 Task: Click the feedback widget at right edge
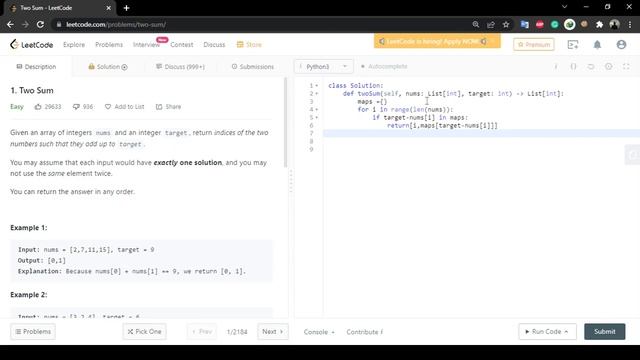(x=633, y=154)
